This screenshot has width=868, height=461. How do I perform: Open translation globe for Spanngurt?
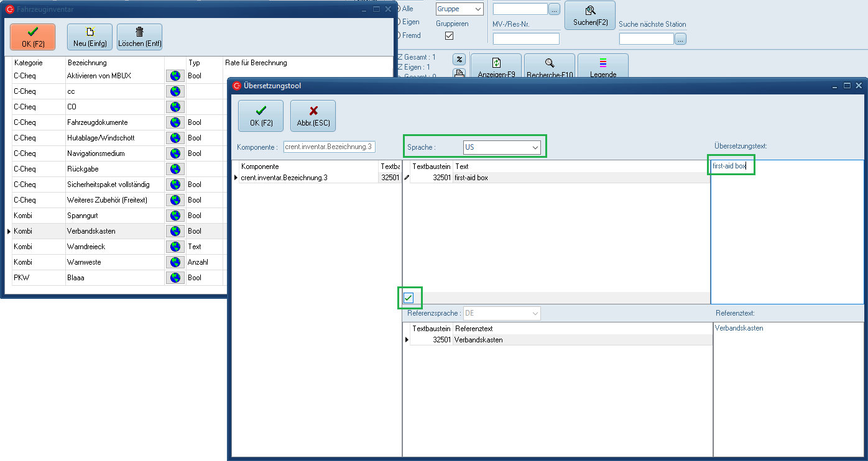pos(175,216)
